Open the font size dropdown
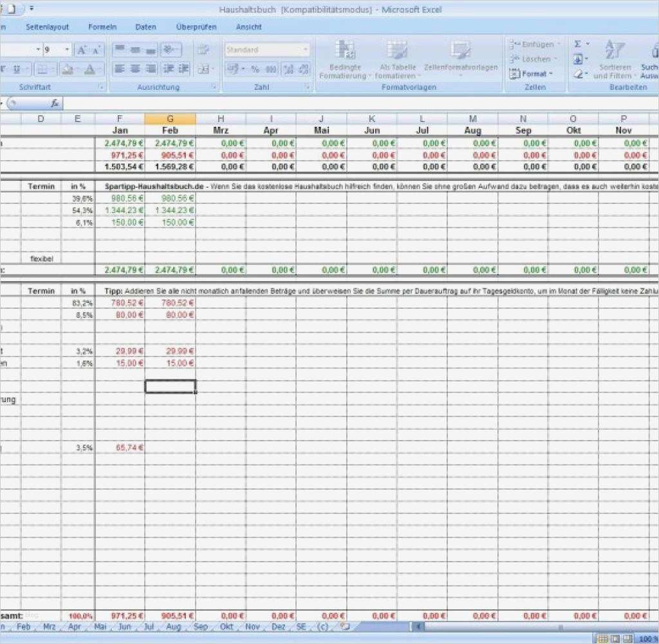Image resolution: width=659 pixels, height=644 pixels. (x=67, y=50)
